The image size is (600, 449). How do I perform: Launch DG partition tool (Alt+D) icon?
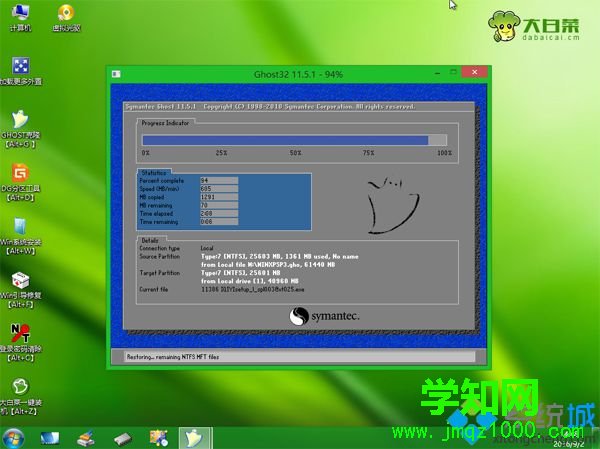(x=20, y=183)
